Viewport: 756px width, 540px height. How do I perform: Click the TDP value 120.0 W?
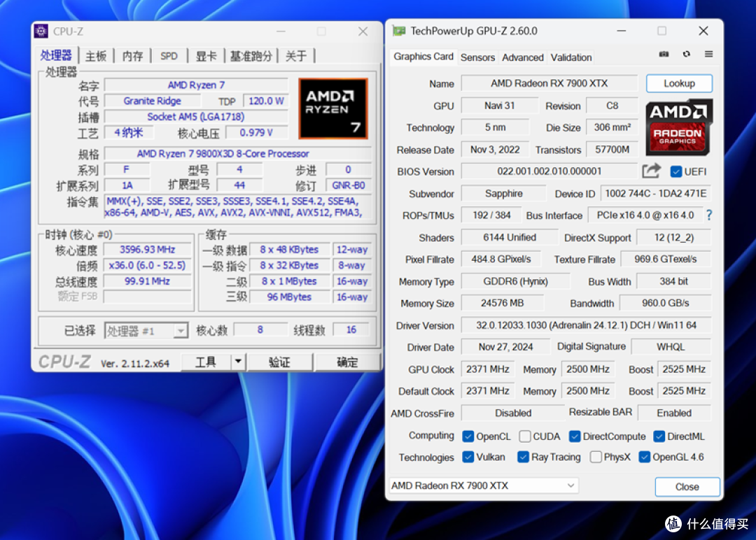click(266, 101)
